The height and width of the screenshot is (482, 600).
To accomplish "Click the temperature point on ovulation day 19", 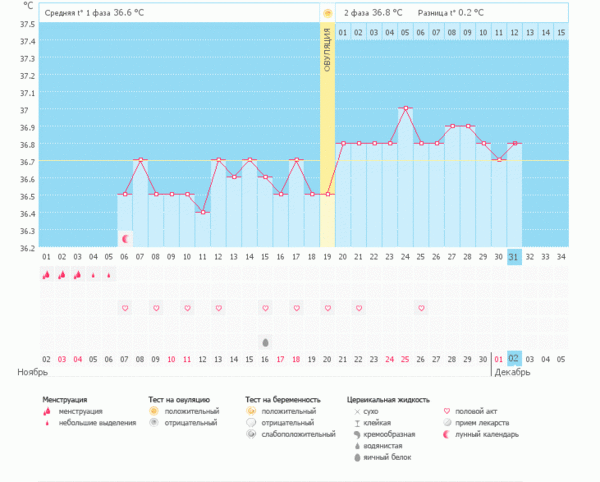I will pyautogui.click(x=327, y=194).
